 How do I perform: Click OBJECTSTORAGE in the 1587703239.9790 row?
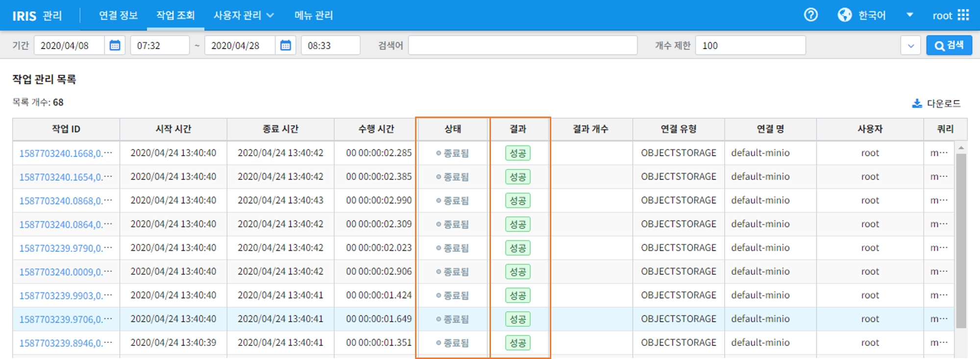tap(679, 248)
